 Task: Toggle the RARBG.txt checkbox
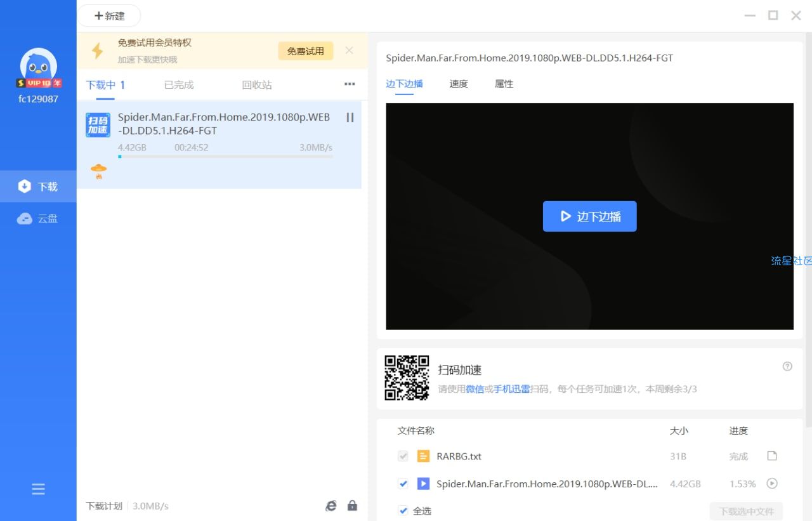403,456
